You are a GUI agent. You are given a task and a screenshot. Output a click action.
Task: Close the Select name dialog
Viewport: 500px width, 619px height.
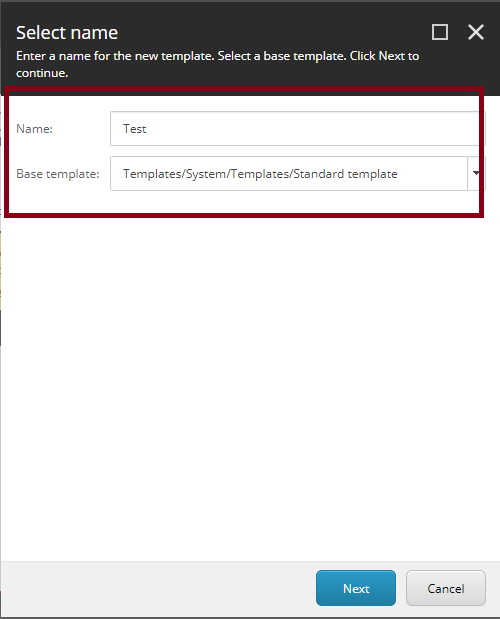click(476, 32)
